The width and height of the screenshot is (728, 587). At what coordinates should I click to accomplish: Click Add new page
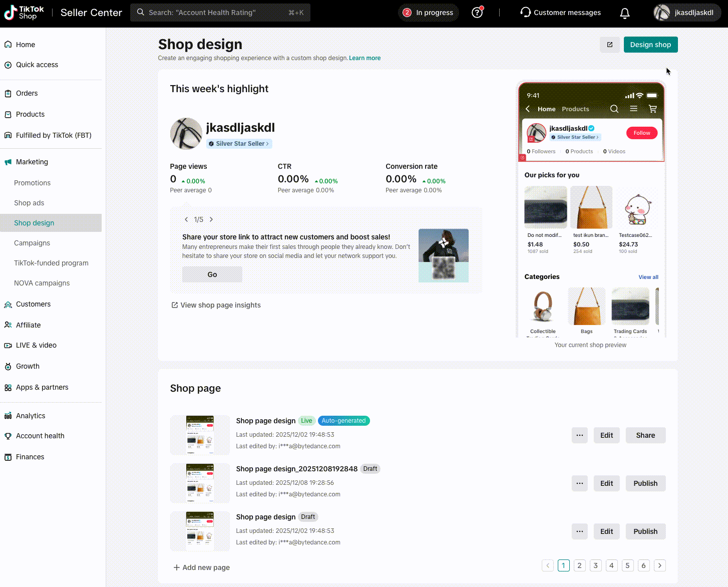click(201, 567)
